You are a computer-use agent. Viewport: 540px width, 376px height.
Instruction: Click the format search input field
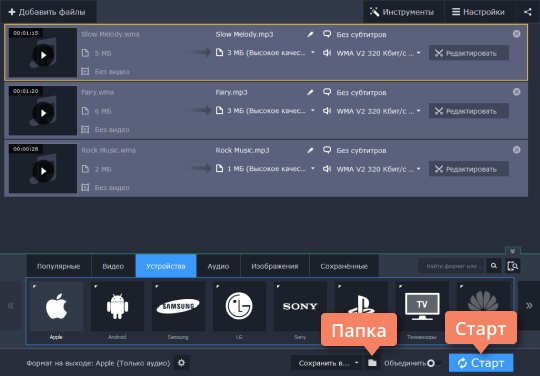coord(451,266)
